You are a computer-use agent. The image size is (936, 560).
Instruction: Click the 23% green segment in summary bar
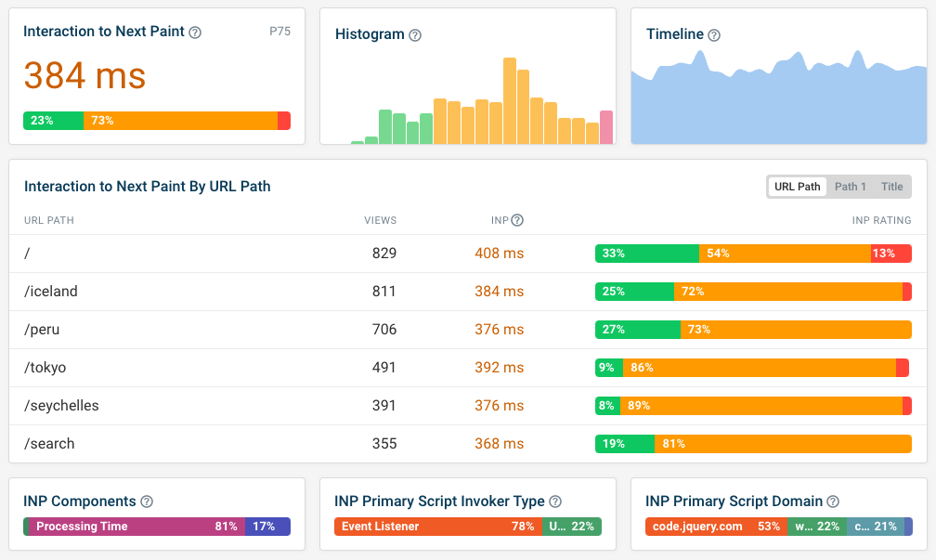(x=53, y=121)
